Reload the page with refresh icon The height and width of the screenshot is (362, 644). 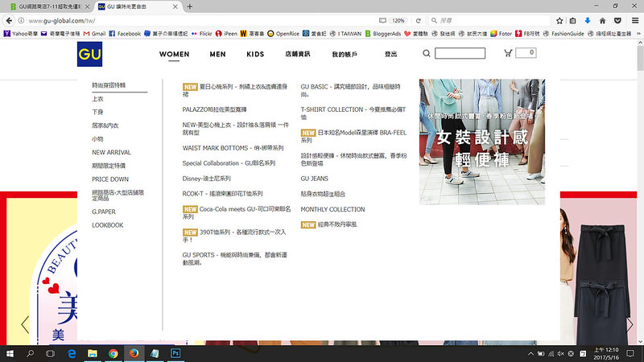point(418,21)
